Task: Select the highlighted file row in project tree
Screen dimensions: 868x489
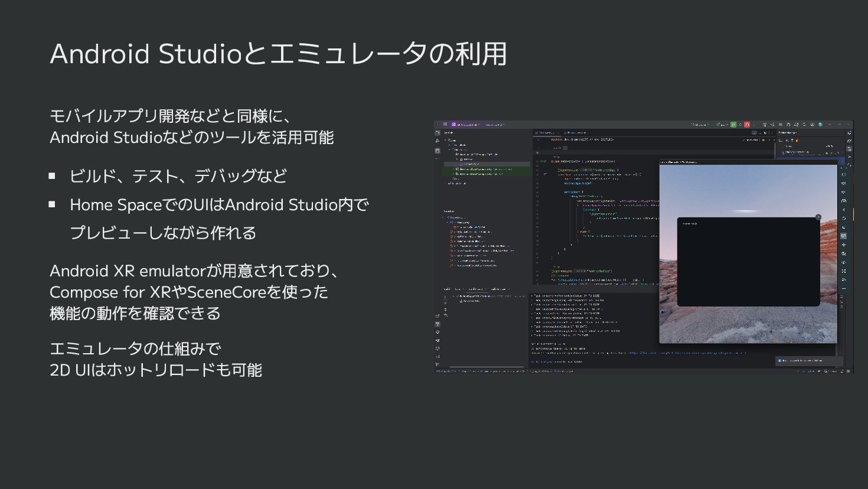Action: [x=487, y=164]
